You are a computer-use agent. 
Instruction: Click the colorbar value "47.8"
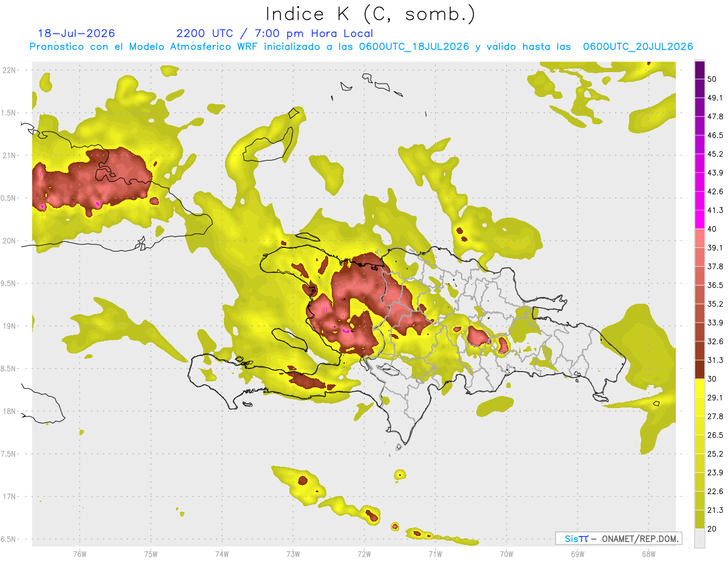[x=715, y=116]
